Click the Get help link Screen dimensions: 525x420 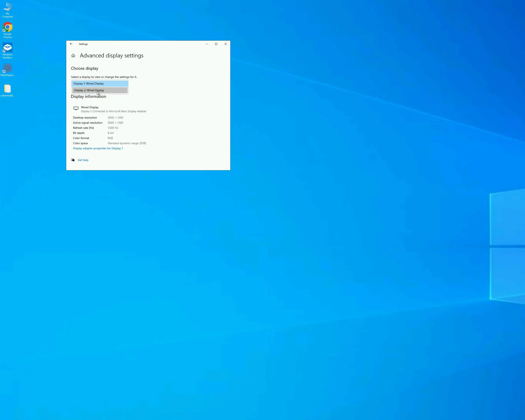pos(83,160)
